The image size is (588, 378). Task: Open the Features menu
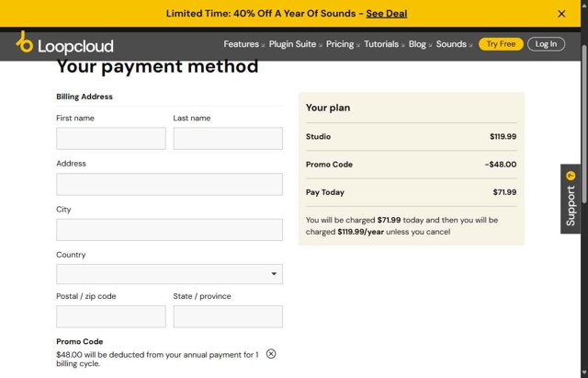[x=243, y=44]
